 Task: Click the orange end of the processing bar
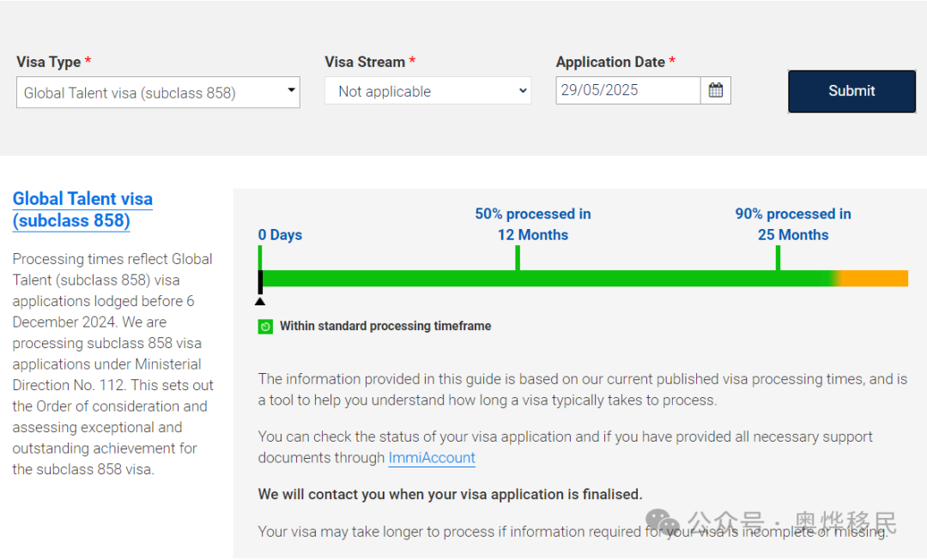tap(875, 279)
